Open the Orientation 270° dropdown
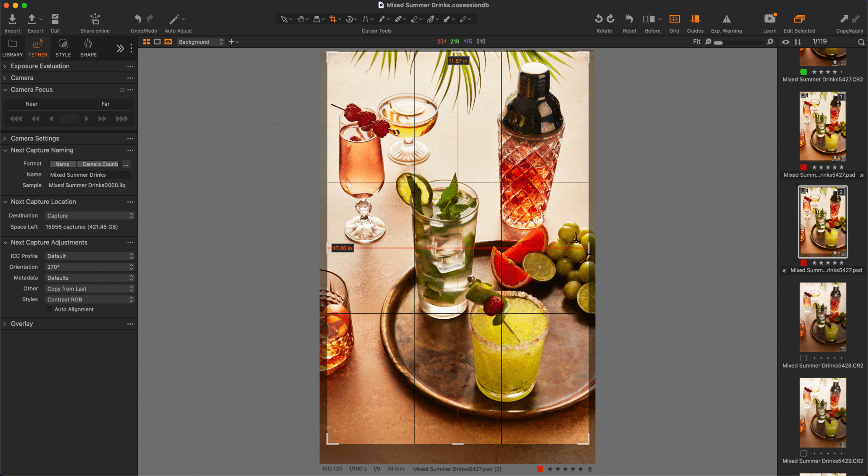The image size is (868, 476). 90,267
